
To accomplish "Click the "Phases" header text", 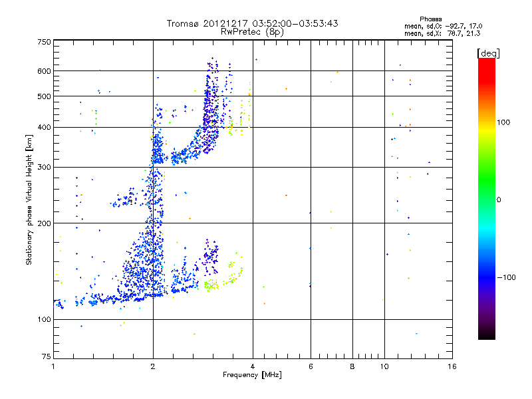I will [430, 19].
